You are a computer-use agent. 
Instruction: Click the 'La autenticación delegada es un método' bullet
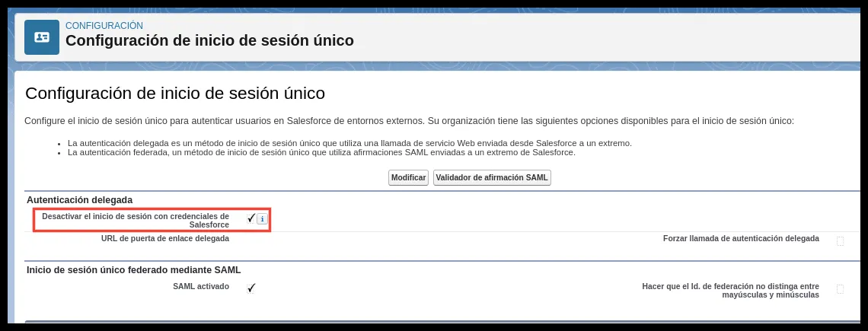(349, 143)
